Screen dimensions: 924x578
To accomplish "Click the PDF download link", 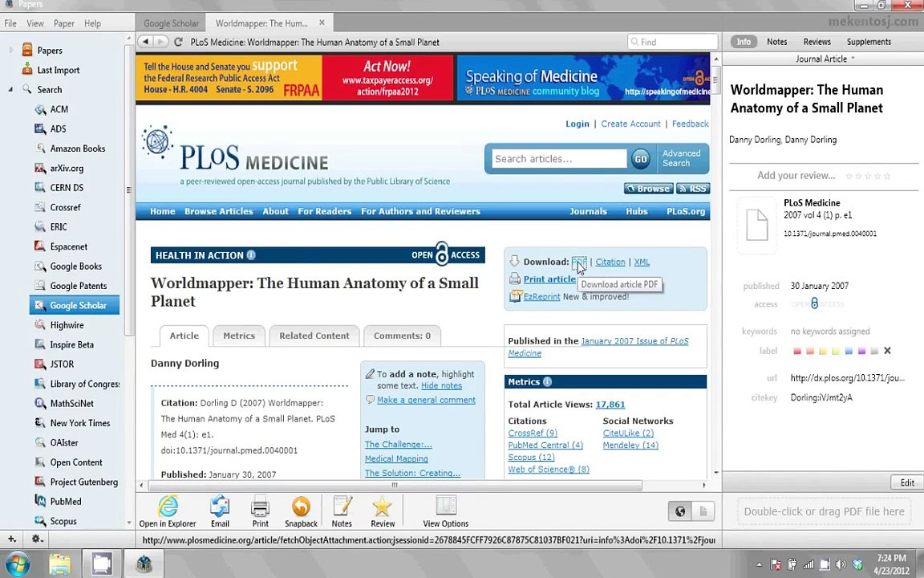I will point(578,262).
